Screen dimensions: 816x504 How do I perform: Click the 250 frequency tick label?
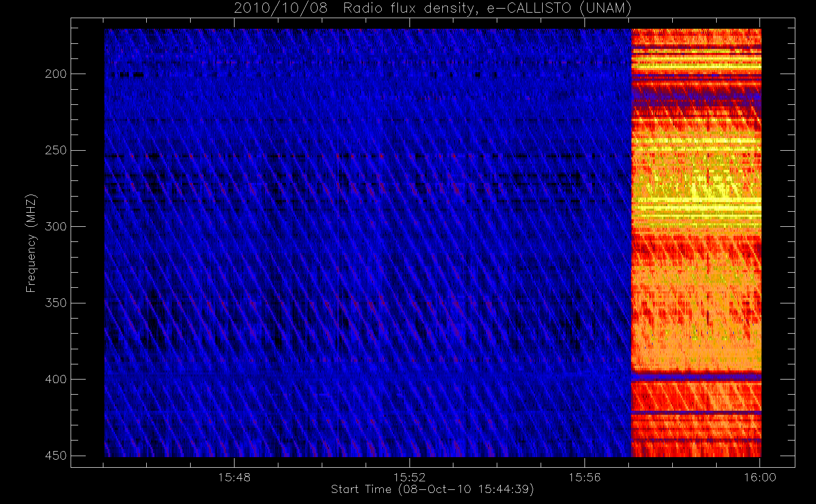point(55,150)
